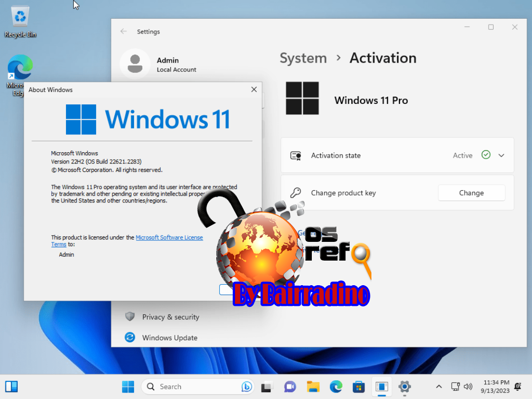Open File Explorer from the taskbar
This screenshot has height=399, width=532.
click(313, 387)
